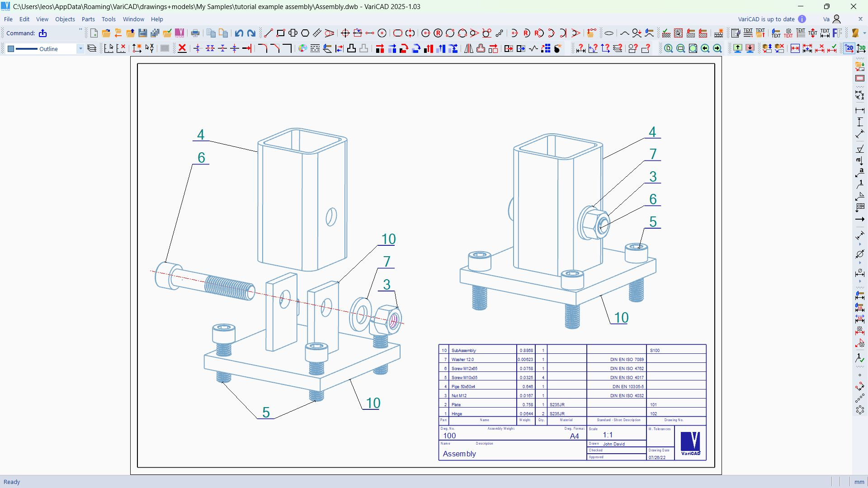Viewport: 868px width, 488px height.
Task: Select the polygon drawing tool
Action: 305,33
